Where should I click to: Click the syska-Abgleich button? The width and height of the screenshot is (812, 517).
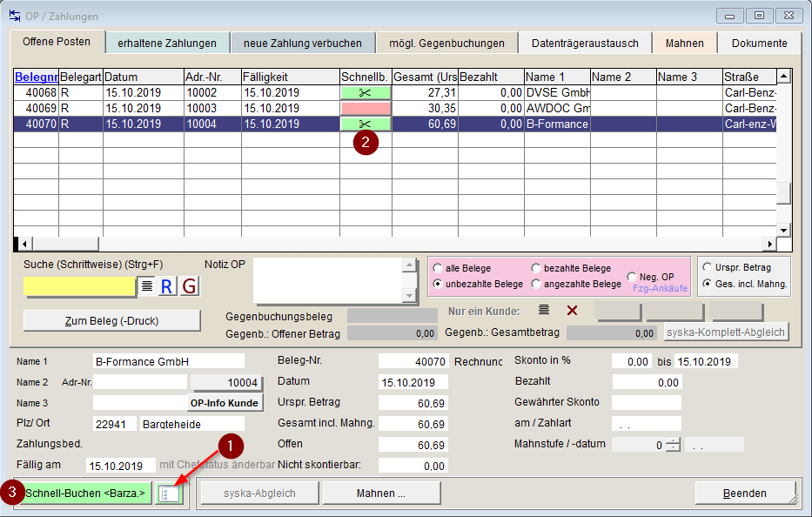pos(259,493)
